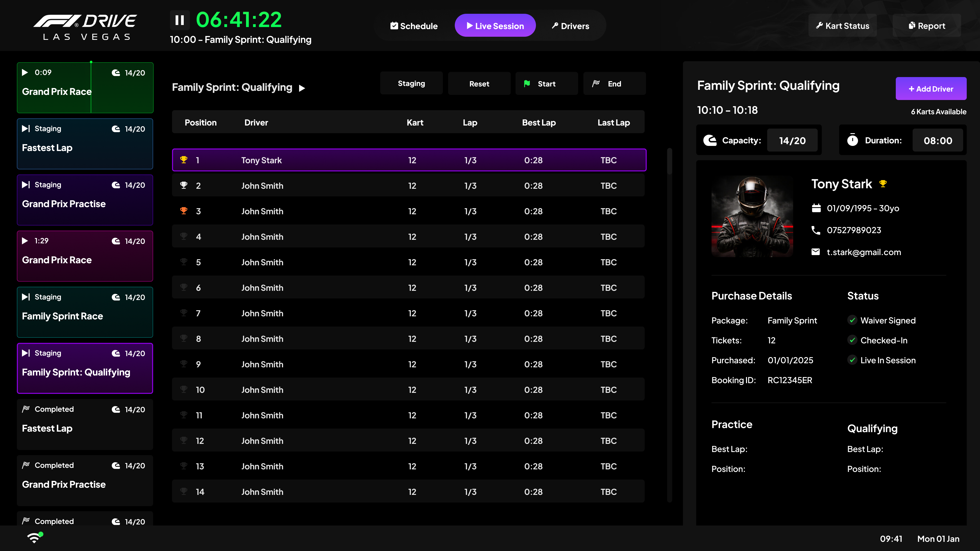
Task: Toggle the Live In Session checkmark
Action: [x=852, y=360]
